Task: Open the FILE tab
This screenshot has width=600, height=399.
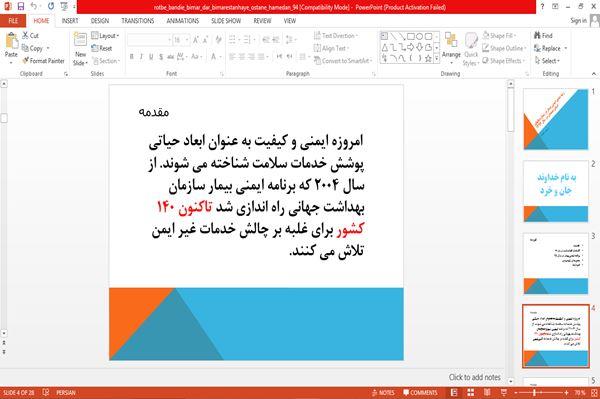Action: coord(13,21)
